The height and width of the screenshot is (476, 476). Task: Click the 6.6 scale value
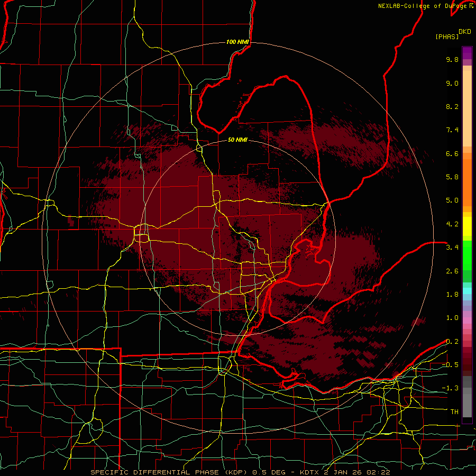452,153
